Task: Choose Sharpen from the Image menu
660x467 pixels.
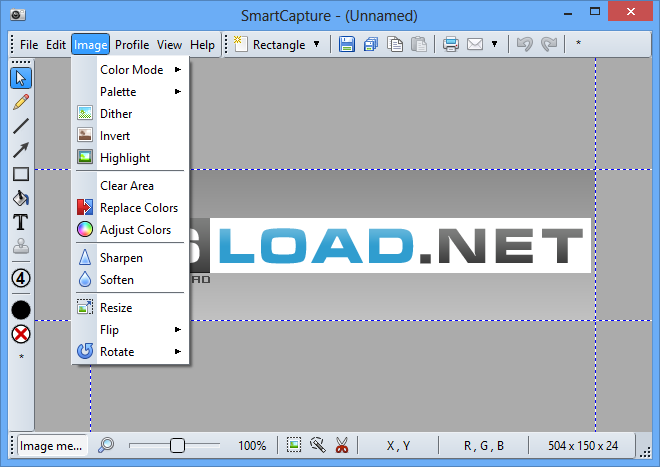Action: 130,258
